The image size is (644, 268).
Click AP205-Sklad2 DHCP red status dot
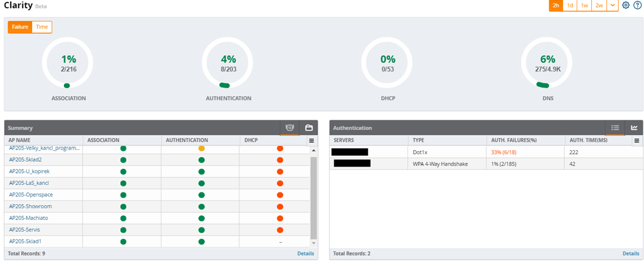click(280, 160)
